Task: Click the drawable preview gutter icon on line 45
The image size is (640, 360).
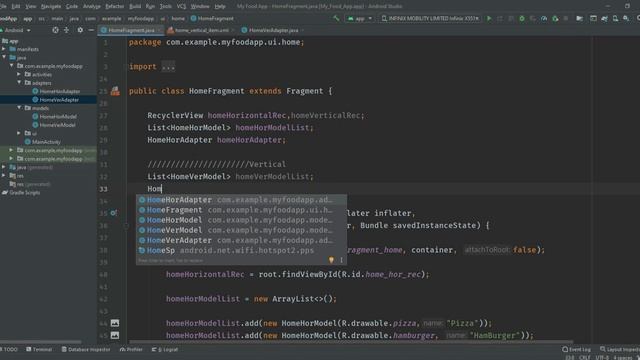Action: click(x=115, y=335)
